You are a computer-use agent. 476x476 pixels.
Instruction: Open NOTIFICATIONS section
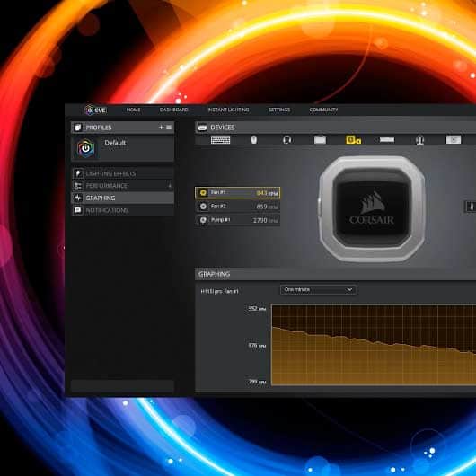(123, 210)
